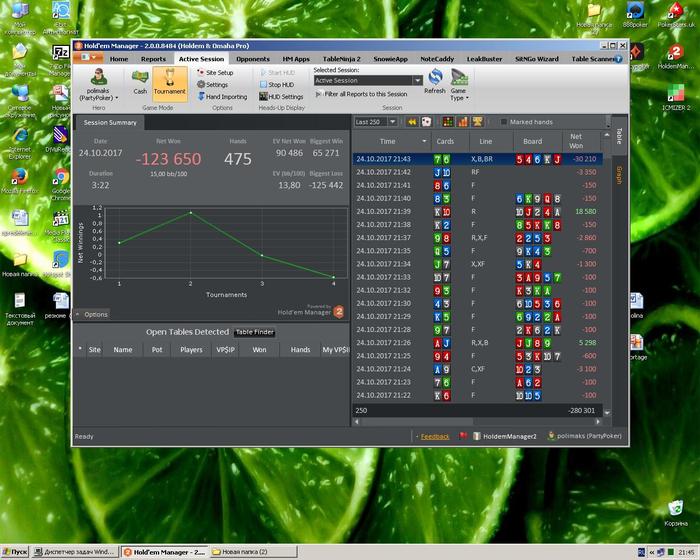The image size is (700, 560).
Task: Open Site Setup options
Action: coord(215,72)
